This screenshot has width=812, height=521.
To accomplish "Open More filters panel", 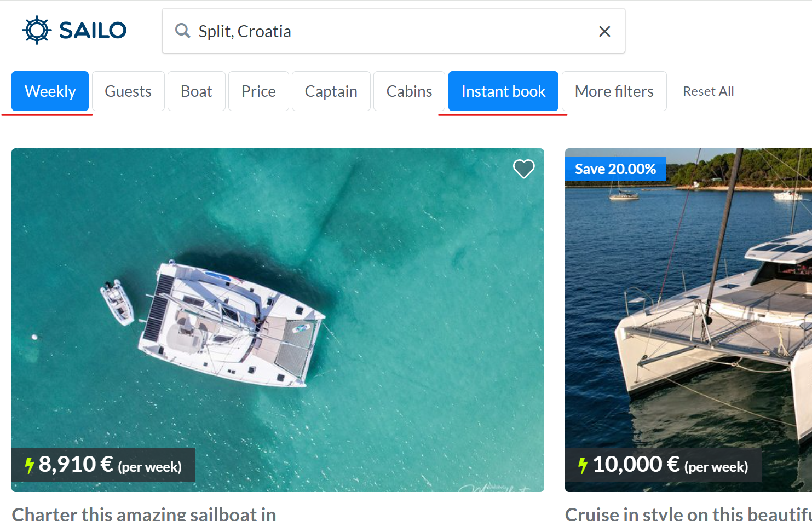I will pos(614,91).
